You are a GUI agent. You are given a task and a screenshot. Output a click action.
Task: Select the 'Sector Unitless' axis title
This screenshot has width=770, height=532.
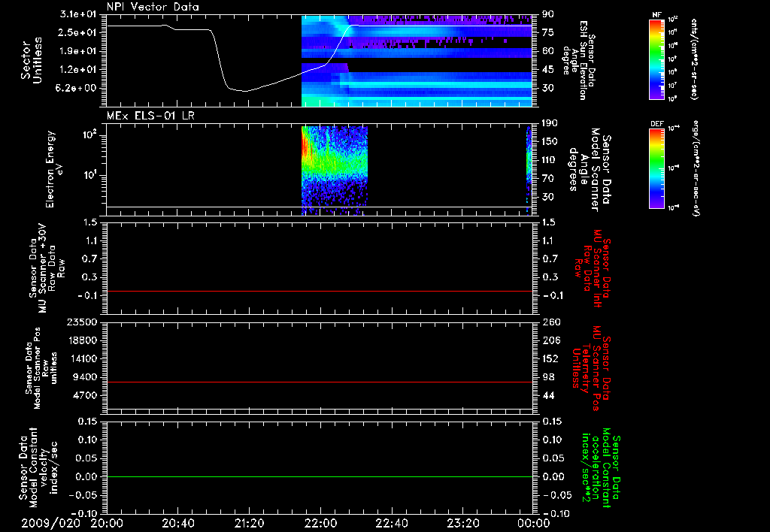pos(32,60)
